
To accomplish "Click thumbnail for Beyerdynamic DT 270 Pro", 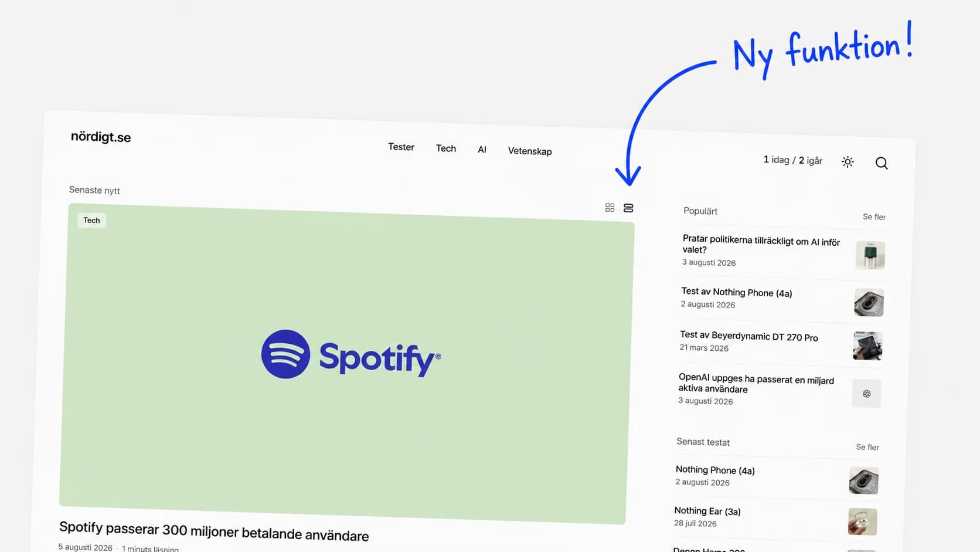I will click(x=868, y=346).
